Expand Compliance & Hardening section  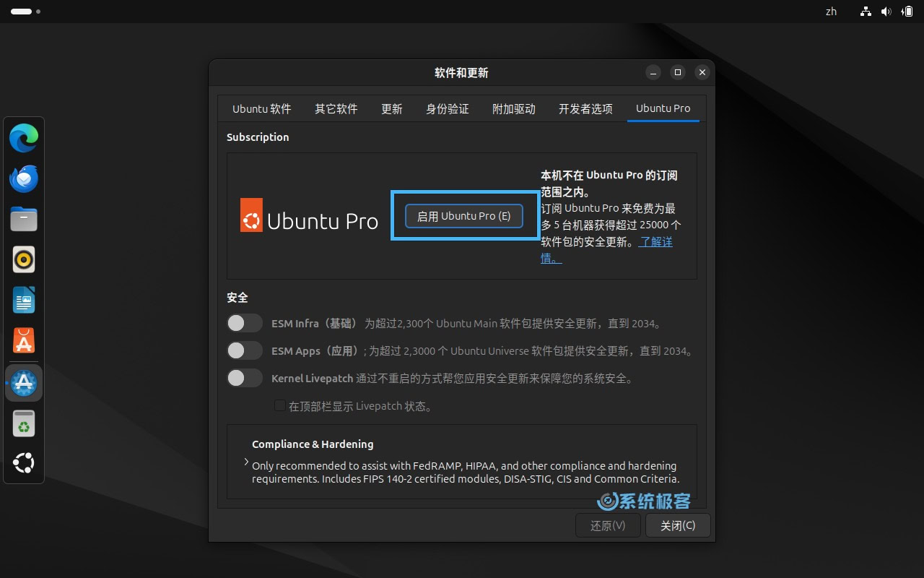(x=246, y=462)
